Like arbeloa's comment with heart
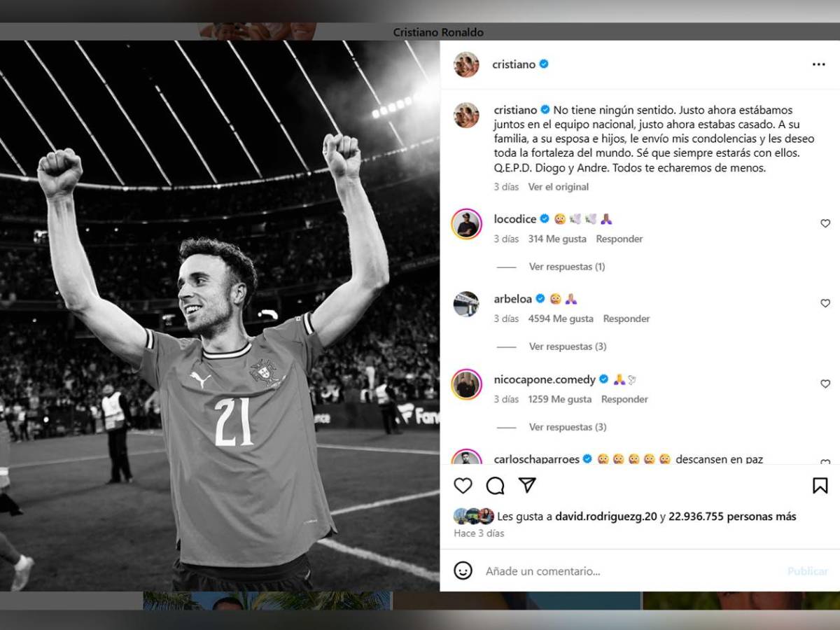The width and height of the screenshot is (840, 630). point(825,303)
